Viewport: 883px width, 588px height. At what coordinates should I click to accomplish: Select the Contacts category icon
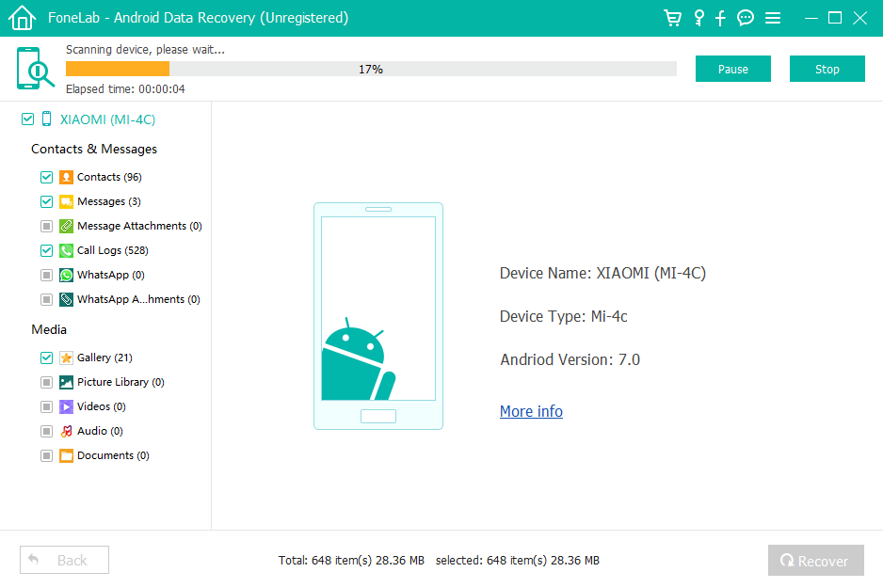click(x=65, y=177)
